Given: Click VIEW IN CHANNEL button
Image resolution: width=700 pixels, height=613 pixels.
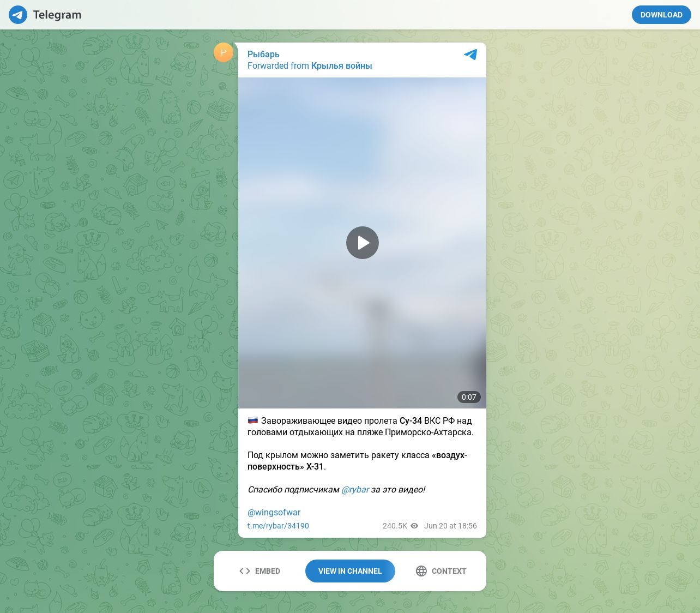Looking at the screenshot, I should tap(350, 571).
